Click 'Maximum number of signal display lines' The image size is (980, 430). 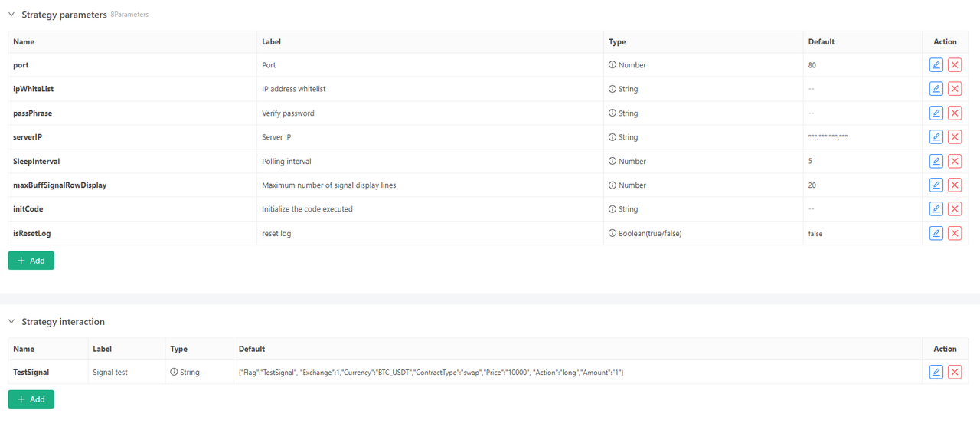328,185
